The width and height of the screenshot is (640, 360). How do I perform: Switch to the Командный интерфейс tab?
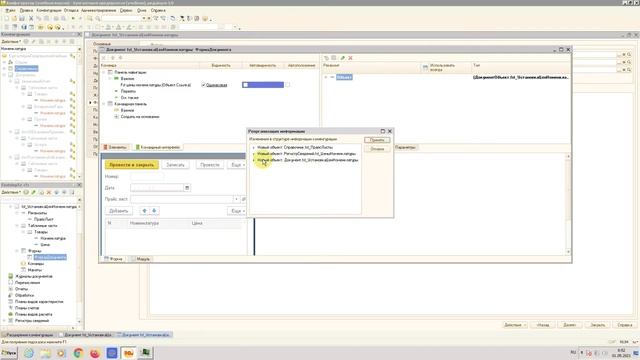coord(158,147)
